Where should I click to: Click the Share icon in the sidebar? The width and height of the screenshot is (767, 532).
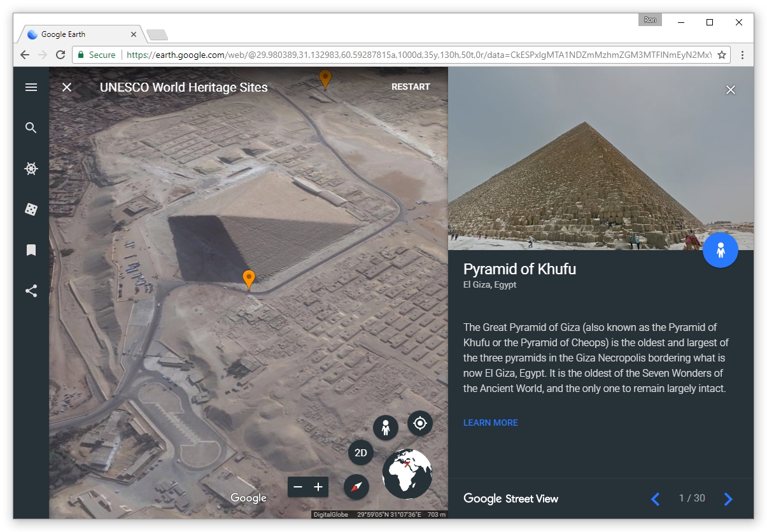point(31,291)
